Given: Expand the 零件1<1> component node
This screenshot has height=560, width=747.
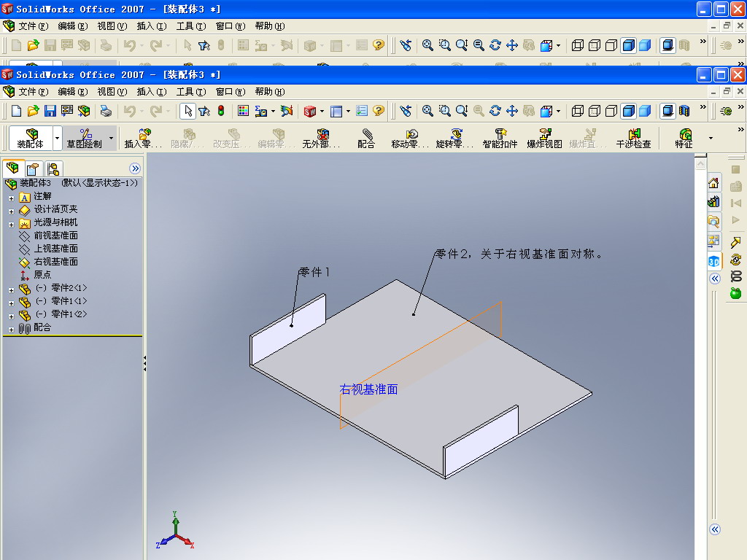Looking at the screenshot, I should point(11,303).
